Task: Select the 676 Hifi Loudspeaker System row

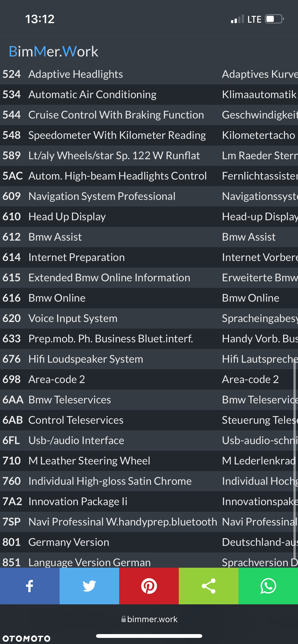Action: (149, 359)
